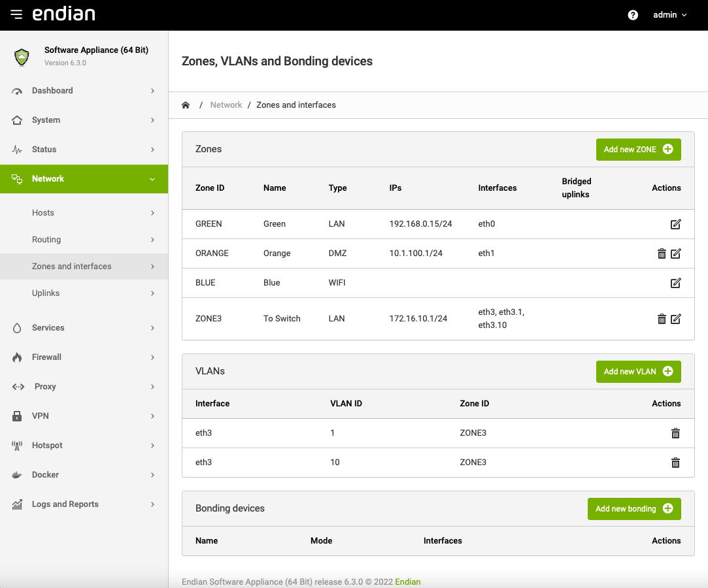Open the hamburger menu icon

tap(16, 14)
